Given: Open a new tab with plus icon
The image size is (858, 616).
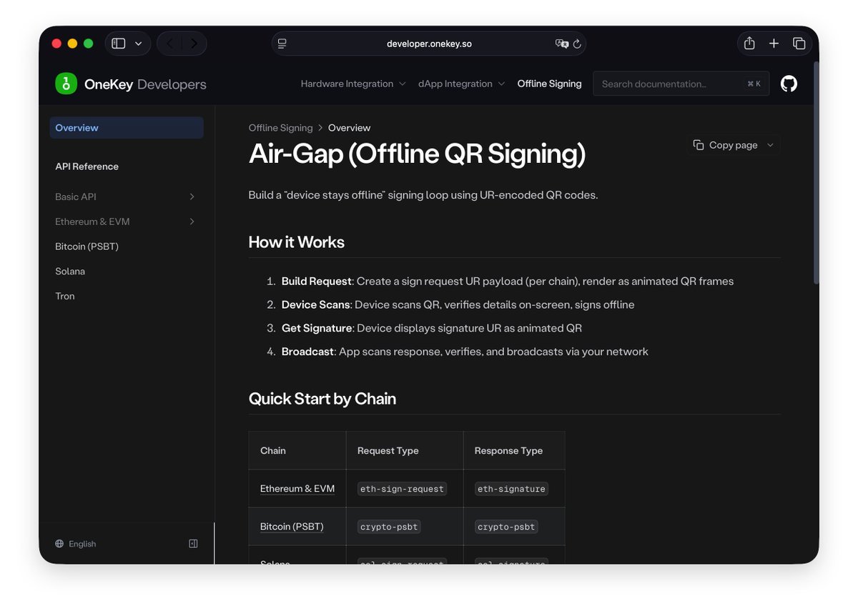Looking at the screenshot, I should 774,44.
